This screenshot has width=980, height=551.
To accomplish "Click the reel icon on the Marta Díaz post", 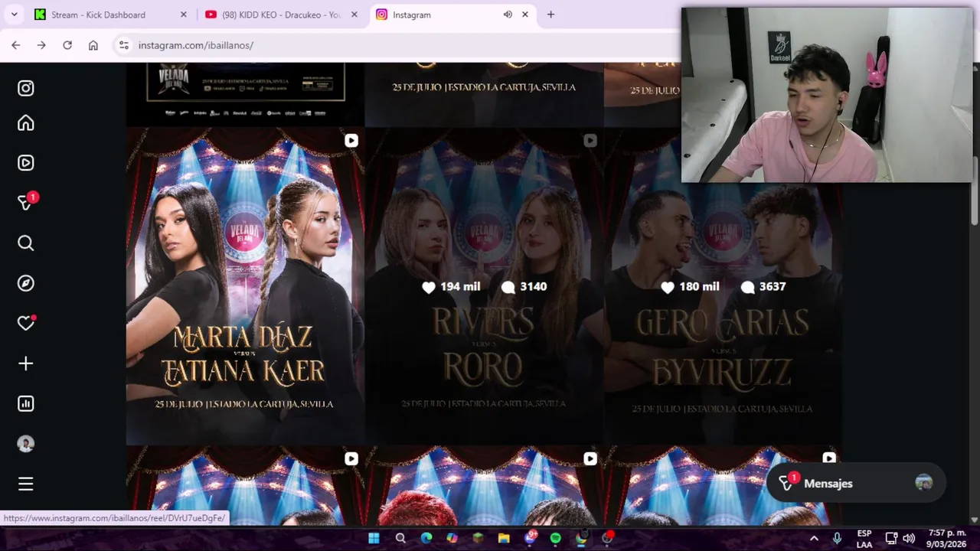I will (x=351, y=141).
